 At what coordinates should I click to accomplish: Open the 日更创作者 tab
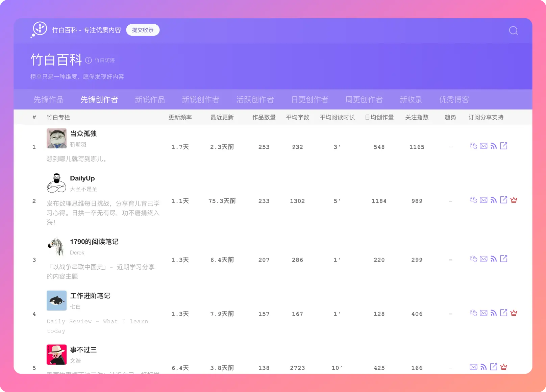coord(309,100)
